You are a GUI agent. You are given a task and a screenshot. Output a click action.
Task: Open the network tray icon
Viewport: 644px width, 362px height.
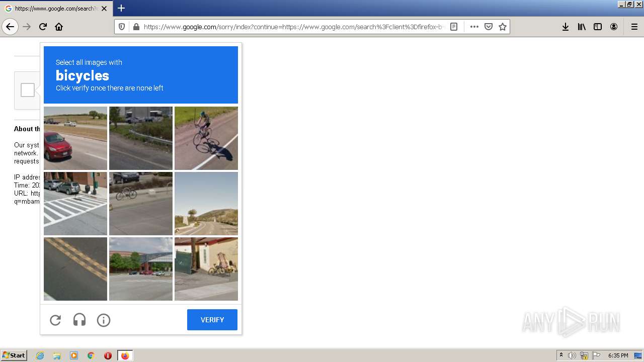tap(584, 355)
